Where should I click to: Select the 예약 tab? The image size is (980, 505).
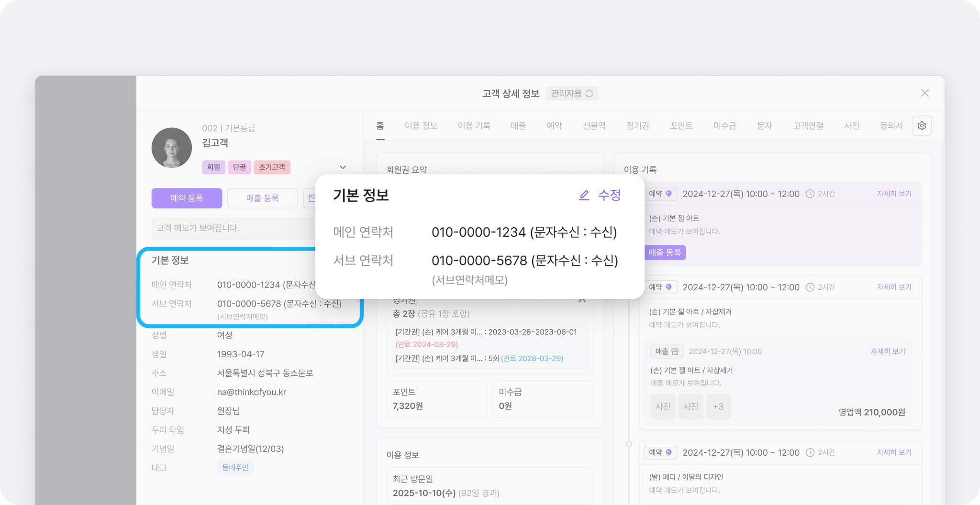coord(554,126)
